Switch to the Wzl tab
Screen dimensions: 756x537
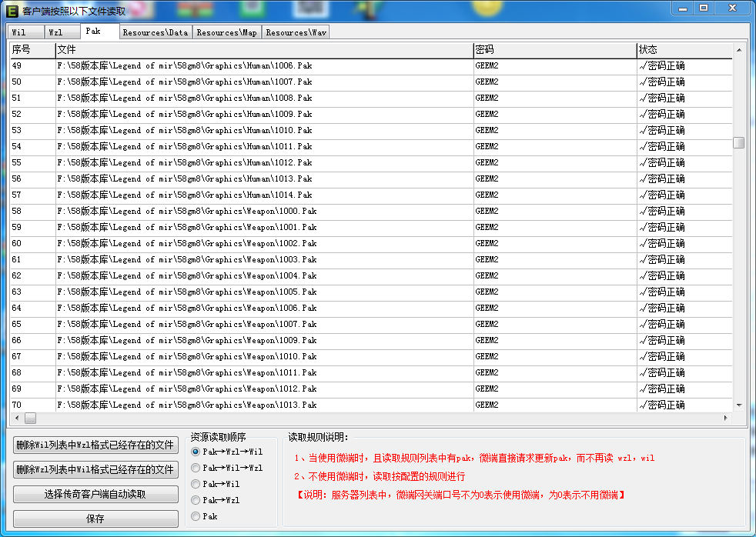click(62, 32)
